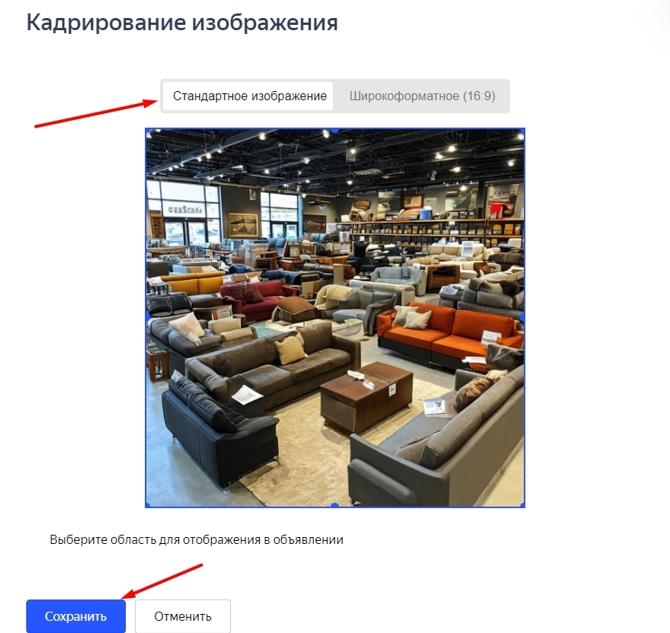Click the black leather sofa in preview
The width and height of the screenshot is (670, 633).
click(219, 432)
